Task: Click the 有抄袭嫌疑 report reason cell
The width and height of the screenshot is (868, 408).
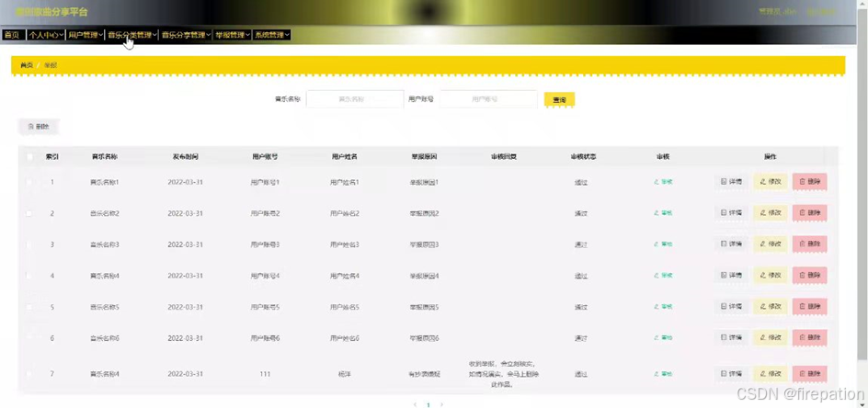Action: [x=425, y=374]
